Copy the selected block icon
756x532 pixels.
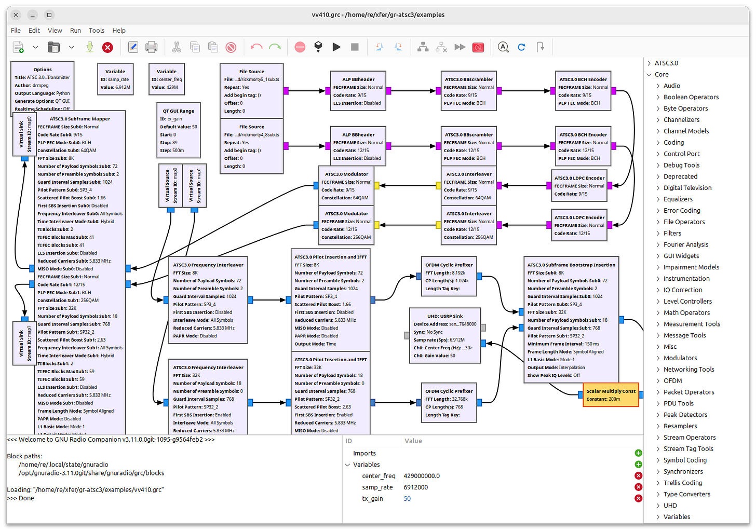click(x=195, y=47)
